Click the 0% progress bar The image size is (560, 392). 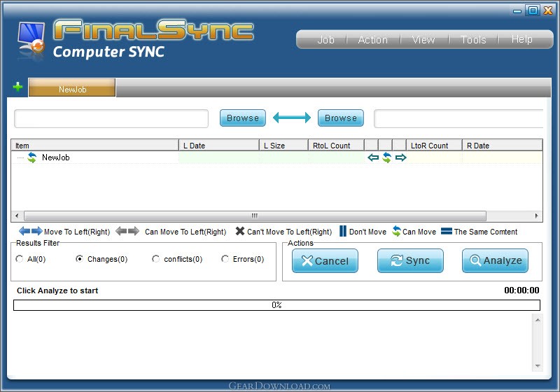276,305
